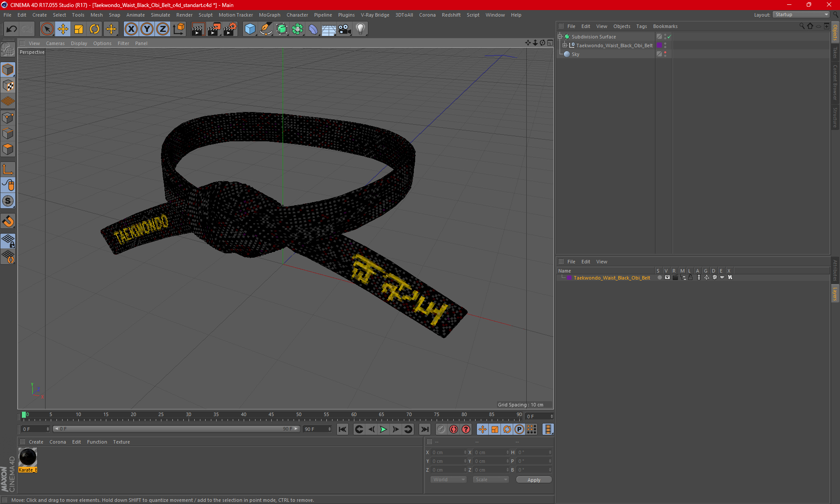Collapse Subdivision Surface tree item
Screen dimensions: 840x504
[x=560, y=37]
